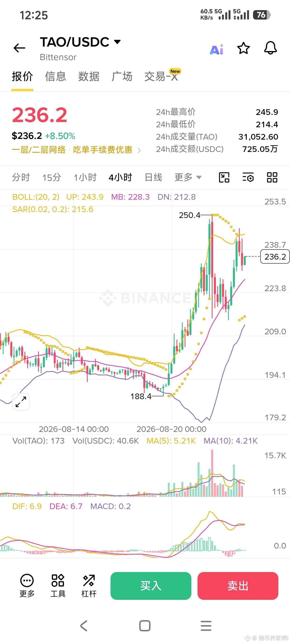Image resolution: width=290 pixels, height=644 pixels.
Task: Switch to the 交易-X tab
Action: point(161,76)
